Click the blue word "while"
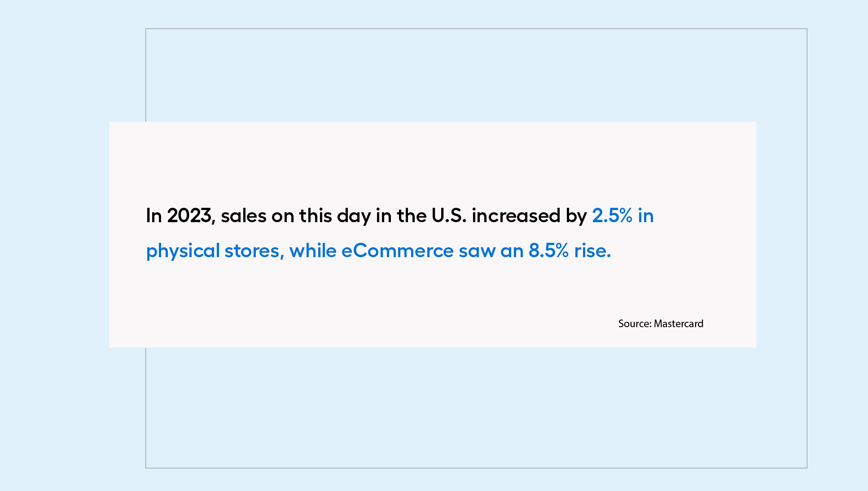Screen dimensions: 868x491 point(313,251)
